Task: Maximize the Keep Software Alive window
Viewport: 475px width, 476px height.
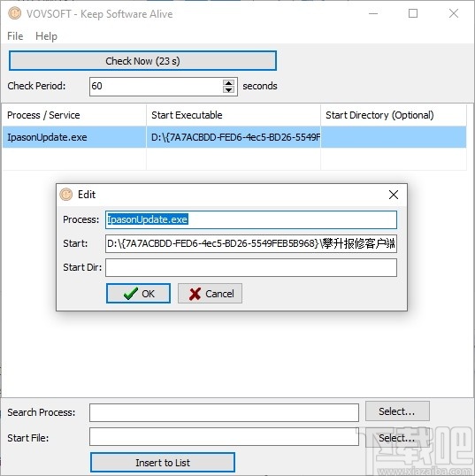Action: point(413,13)
